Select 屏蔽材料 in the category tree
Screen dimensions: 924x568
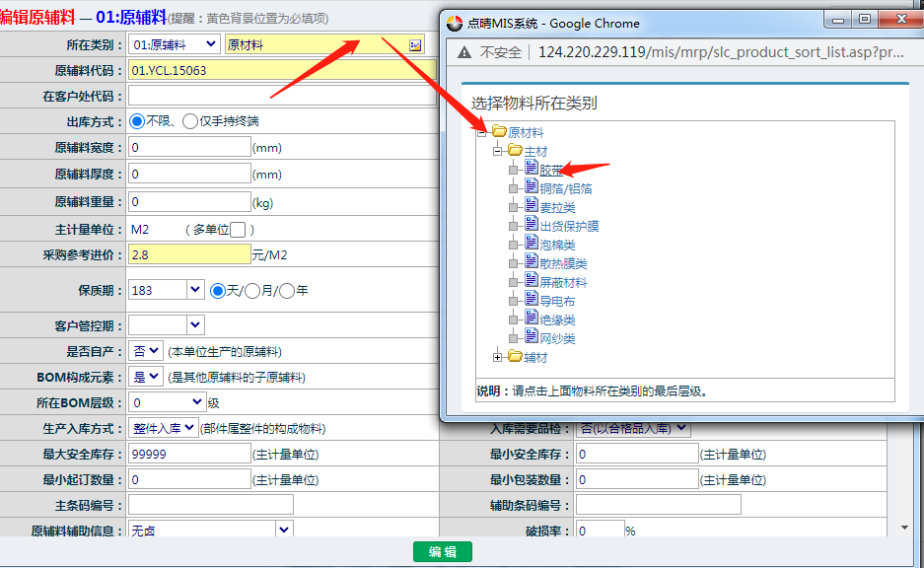[563, 282]
